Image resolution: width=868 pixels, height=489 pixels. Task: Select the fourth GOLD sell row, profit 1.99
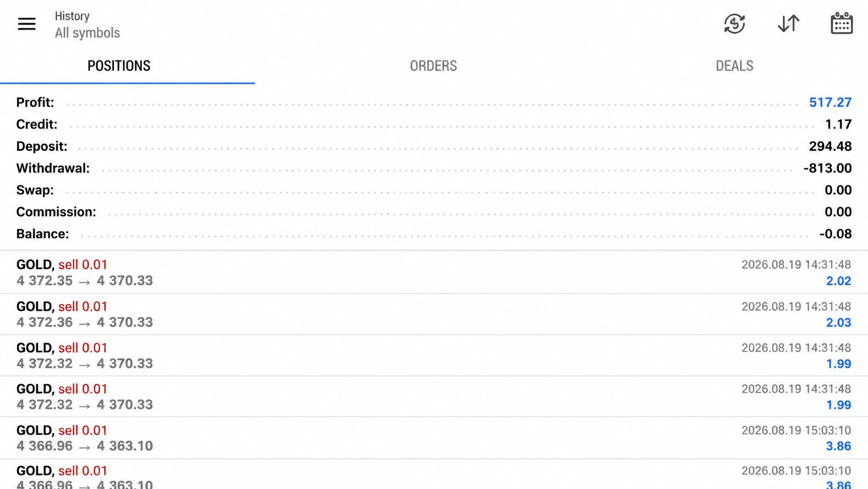click(434, 397)
